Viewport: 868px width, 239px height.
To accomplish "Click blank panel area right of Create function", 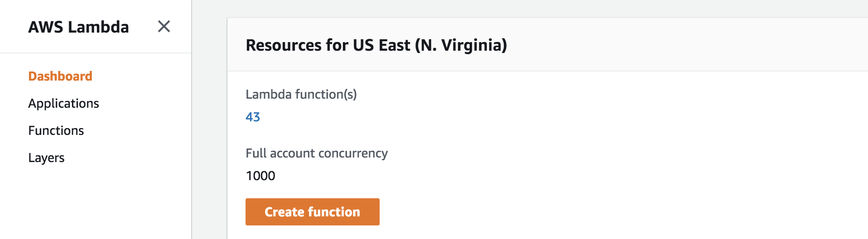I will (589, 212).
